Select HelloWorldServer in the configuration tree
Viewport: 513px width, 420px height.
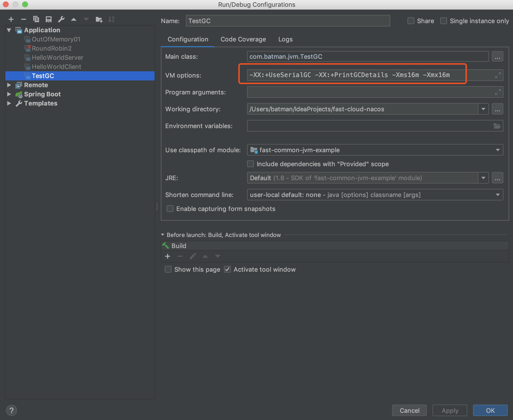tap(57, 58)
